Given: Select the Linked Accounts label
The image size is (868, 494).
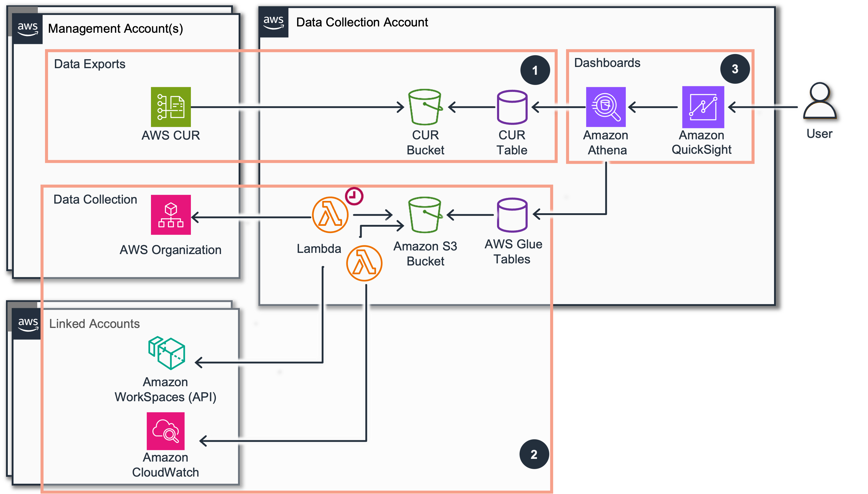Looking at the screenshot, I should [x=94, y=323].
